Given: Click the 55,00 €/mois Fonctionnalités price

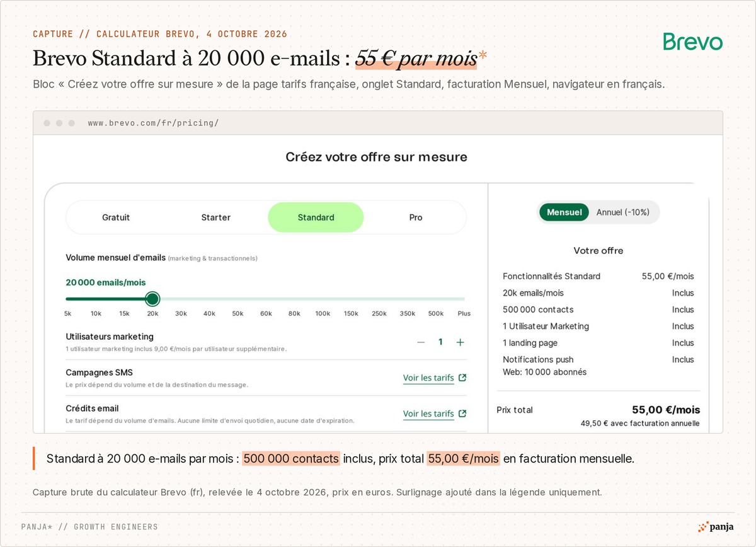Looking at the screenshot, I should 668,276.
